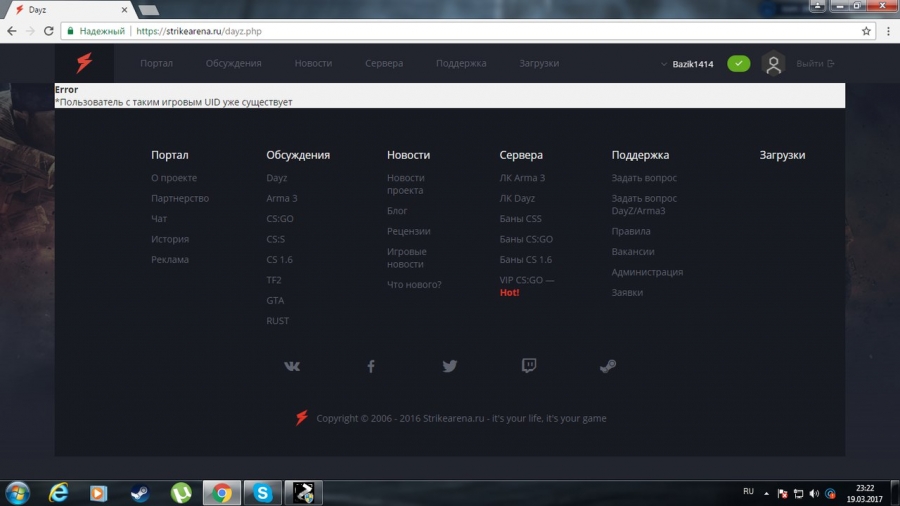Image resolution: width=900 pixels, height=506 pixels.
Task: Open the Задать вопрос DayZ/Arma3 link
Action: click(x=644, y=204)
